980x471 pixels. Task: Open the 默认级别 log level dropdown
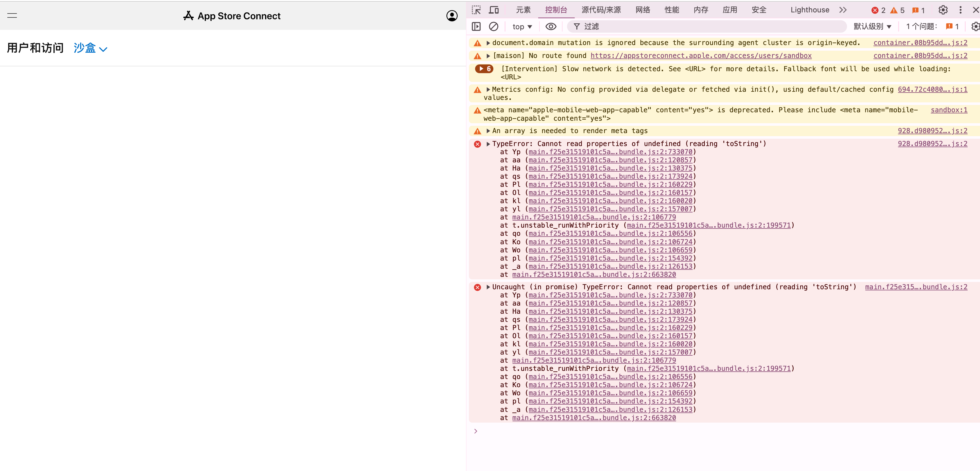pos(872,26)
